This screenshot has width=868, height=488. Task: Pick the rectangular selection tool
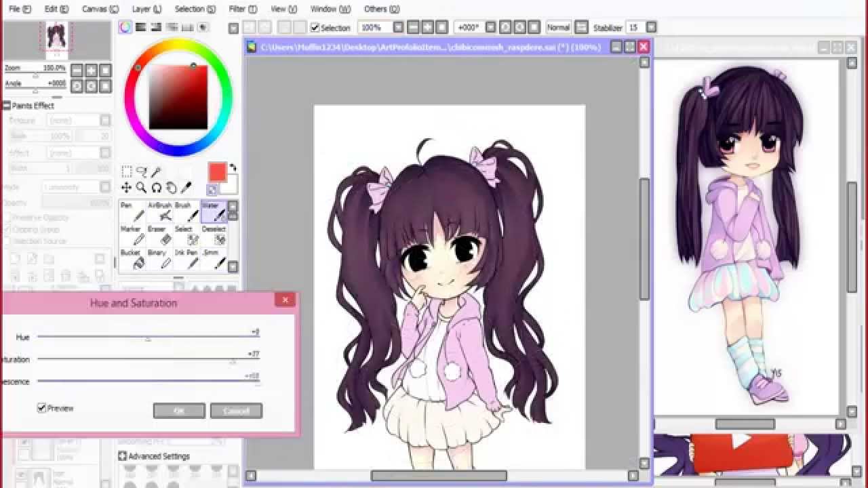[127, 171]
